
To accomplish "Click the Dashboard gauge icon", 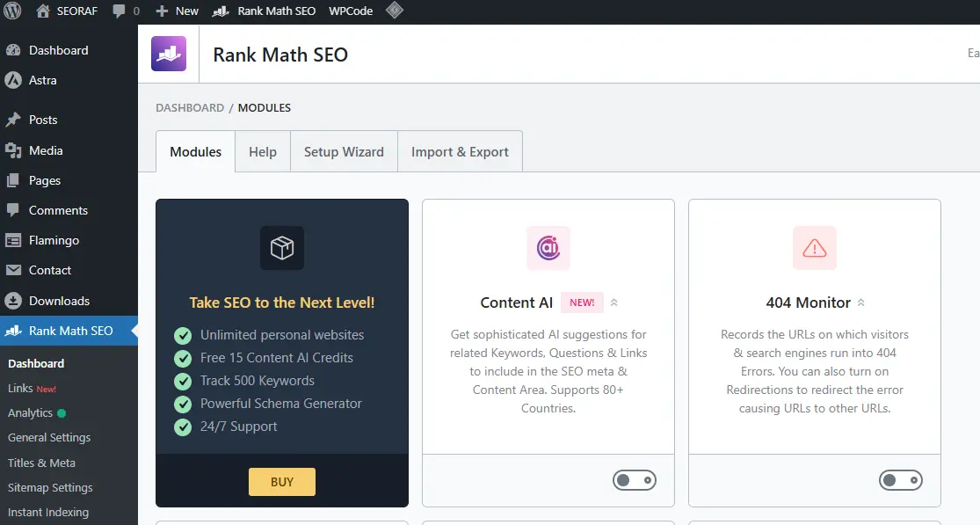I will pos(13,50).
